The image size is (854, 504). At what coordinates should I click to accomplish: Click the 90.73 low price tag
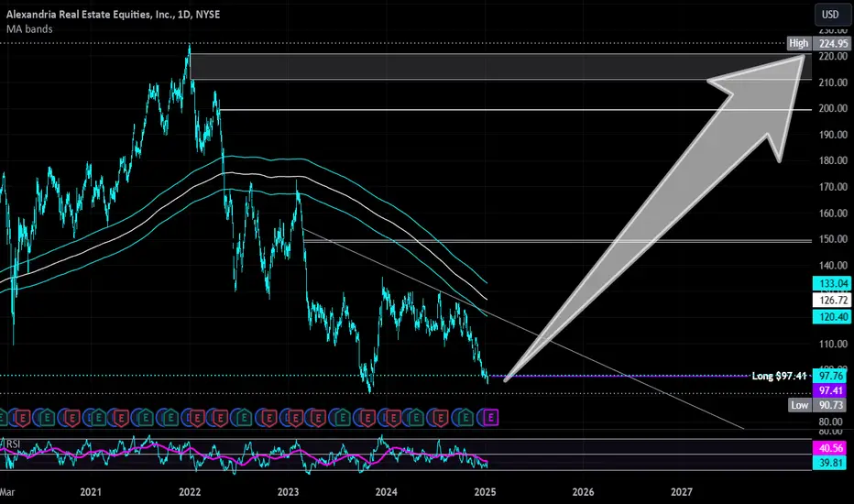tap(830, 405)
